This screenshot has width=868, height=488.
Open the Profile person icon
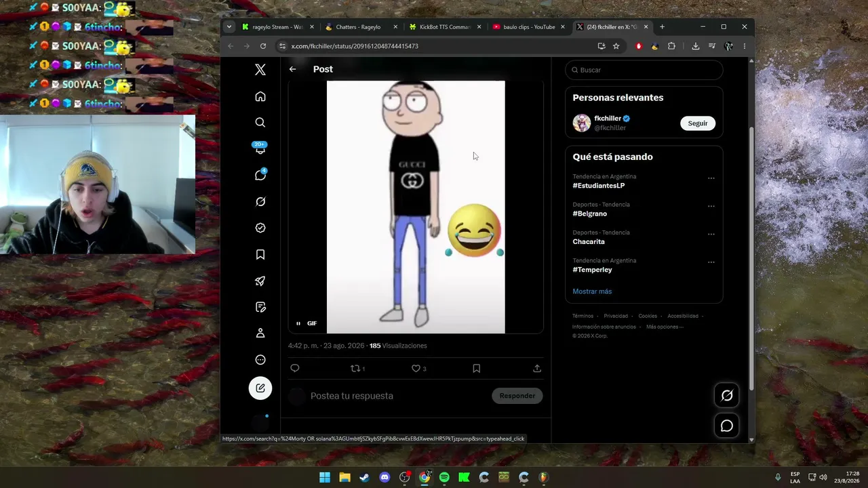260,333
